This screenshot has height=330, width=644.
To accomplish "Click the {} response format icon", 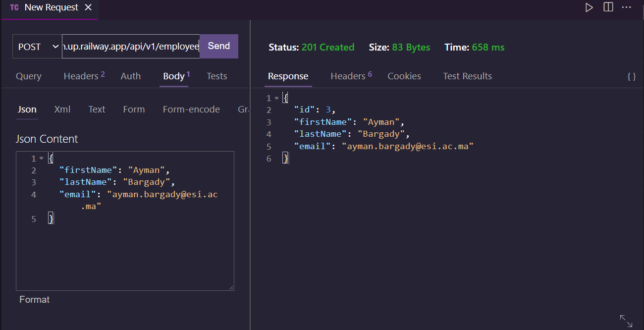I will click(x=631, y=76).
